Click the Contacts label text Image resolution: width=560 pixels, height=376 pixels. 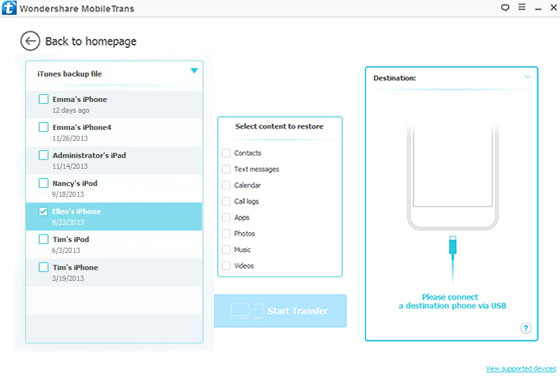pos(248,153)
